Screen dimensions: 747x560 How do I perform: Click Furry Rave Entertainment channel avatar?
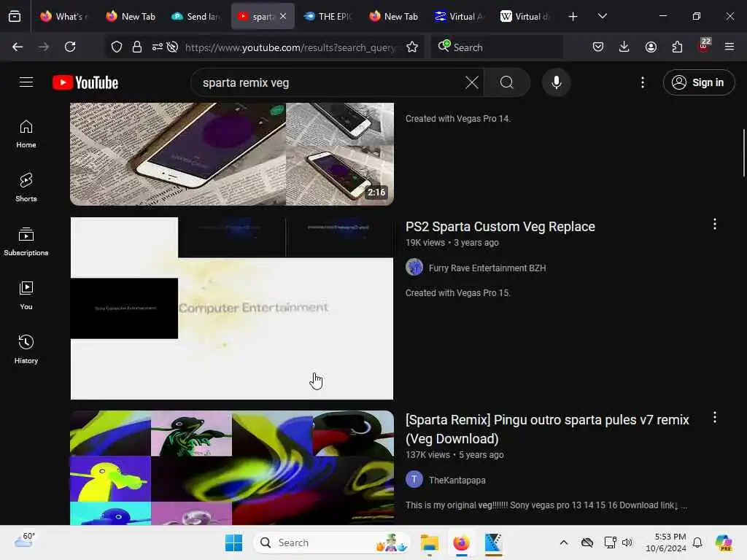[x=414, y=267]
